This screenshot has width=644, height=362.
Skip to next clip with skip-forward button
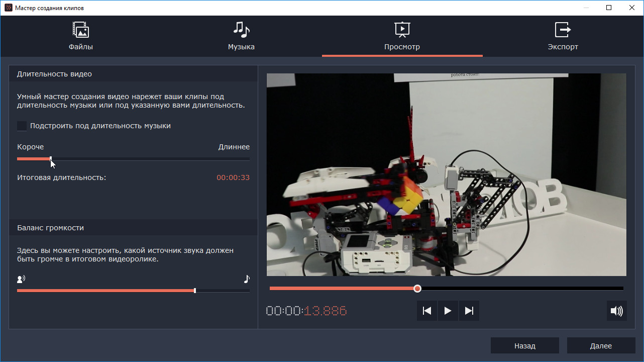(469, 311)
